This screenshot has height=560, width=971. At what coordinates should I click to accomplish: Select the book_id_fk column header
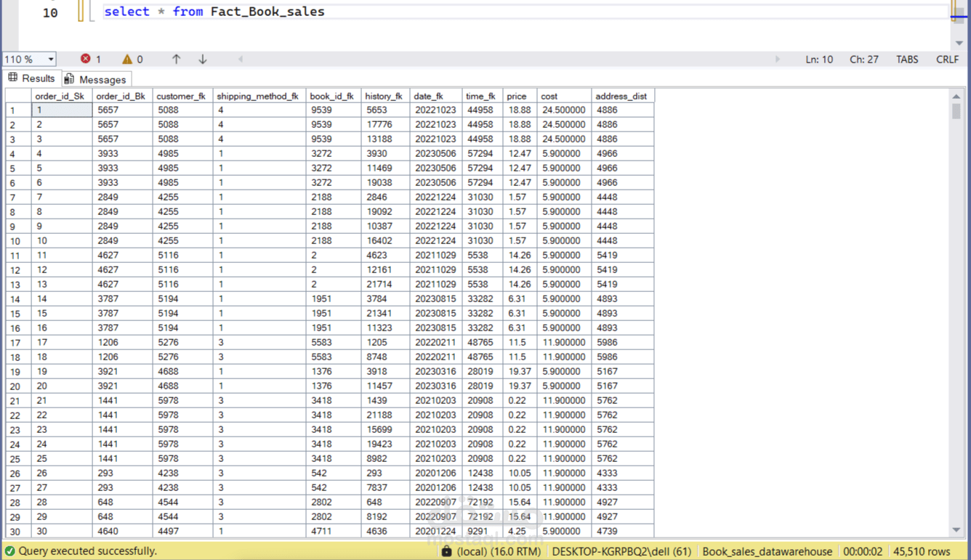point(334,96)
